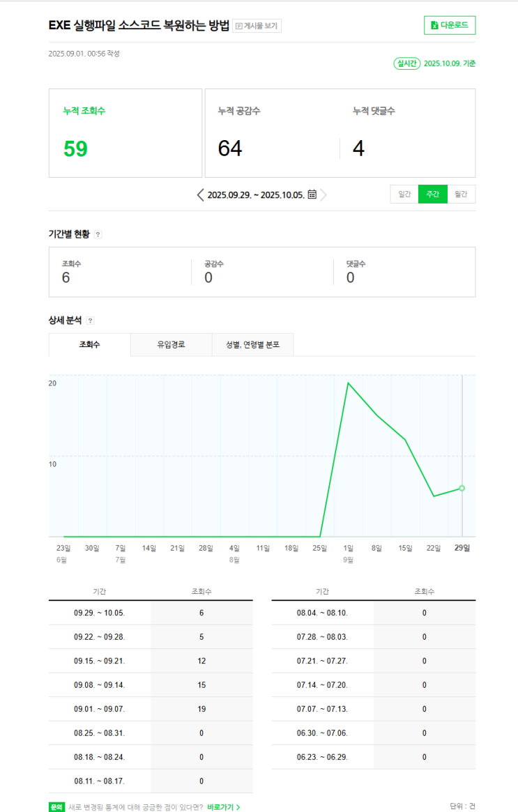This screenshot has width=518, height=812.
Task: Go to next week with right arrow
Action: [323, 194]
